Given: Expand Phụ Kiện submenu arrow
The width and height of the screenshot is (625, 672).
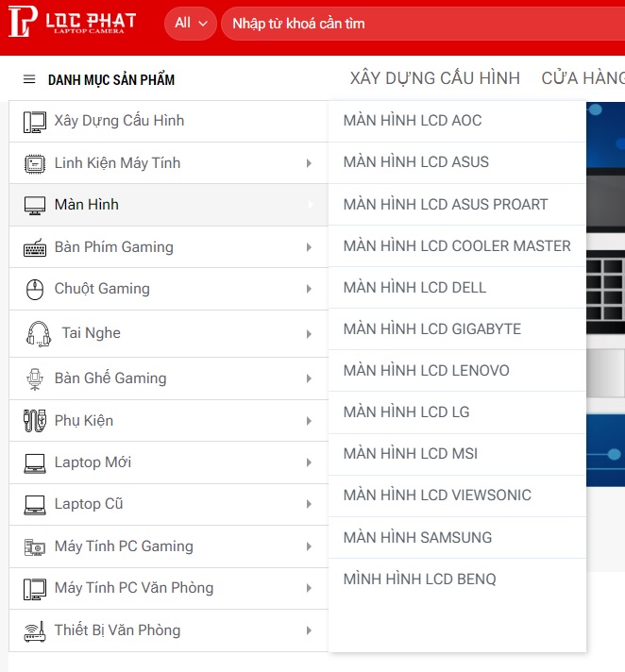Looking at the screenshot, I should (309, 421).
